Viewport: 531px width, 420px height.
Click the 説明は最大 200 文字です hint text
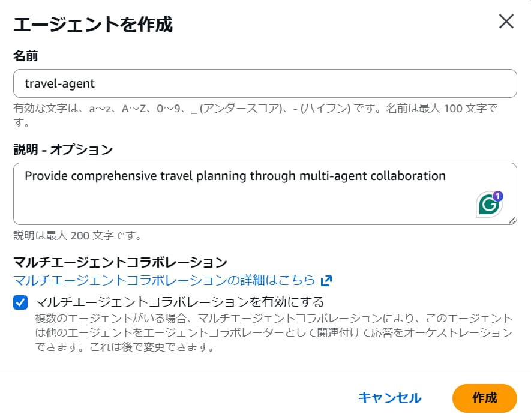pos(78,235)
